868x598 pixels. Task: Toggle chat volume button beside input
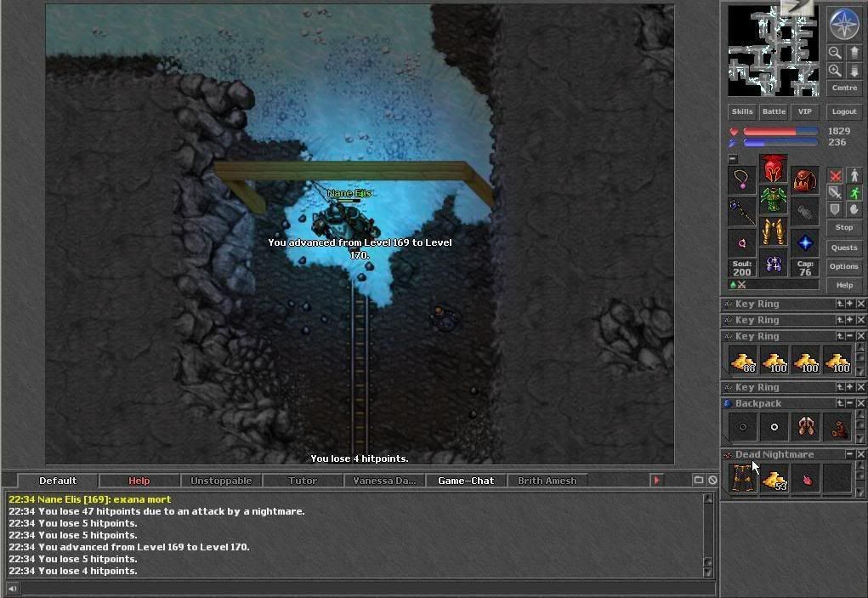pyautogui.click(x=12, y=588)
